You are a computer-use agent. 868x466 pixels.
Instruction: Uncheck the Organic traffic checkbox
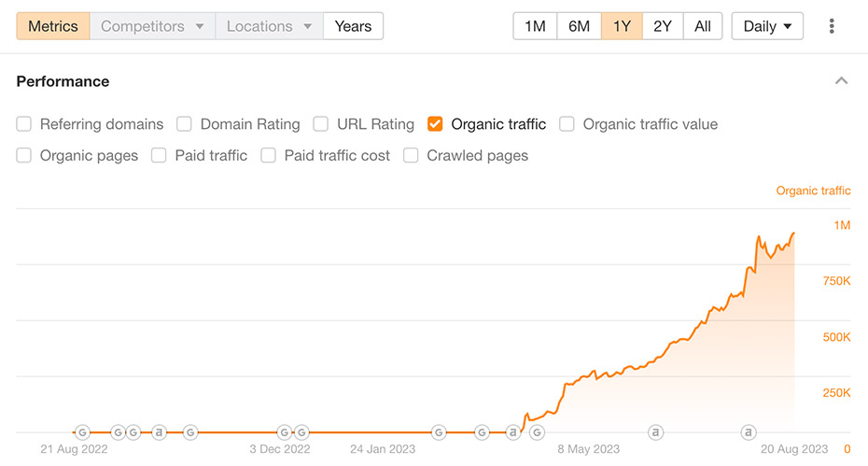pyautogui.click(x=435, y=124)
